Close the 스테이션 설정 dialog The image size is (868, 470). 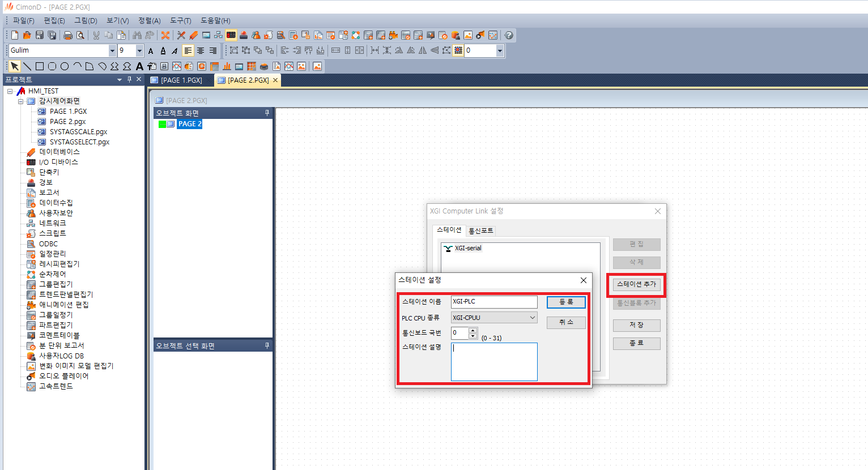pos(584,280)
